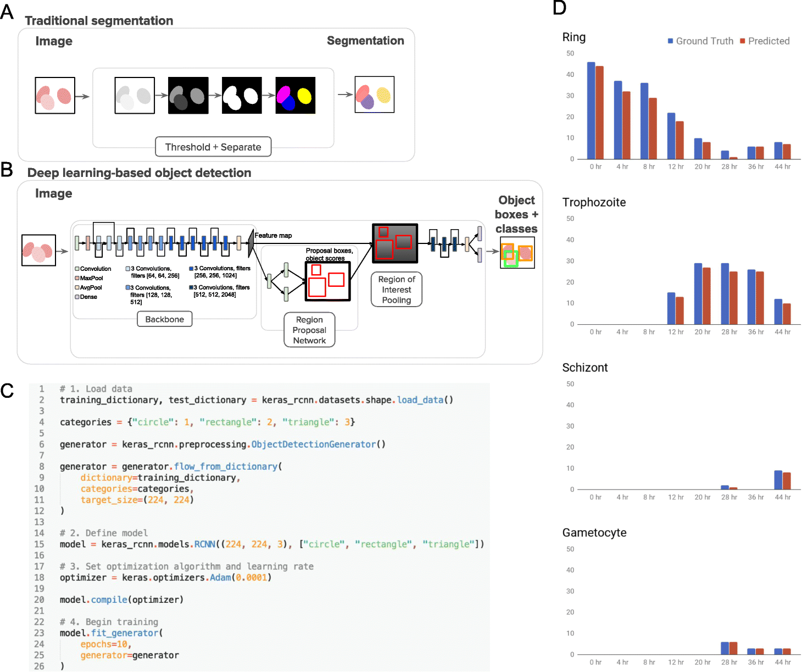Screen dimensions: 802x672
Task: Click the AvgPool legend swatch
Action: tap(77, 287)
